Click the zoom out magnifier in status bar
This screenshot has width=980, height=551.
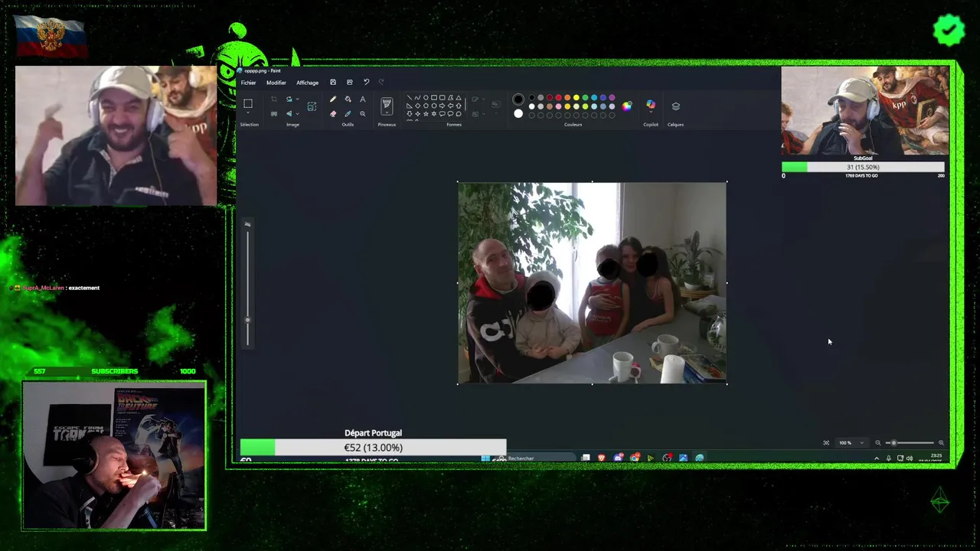click(x=877, y=443)
